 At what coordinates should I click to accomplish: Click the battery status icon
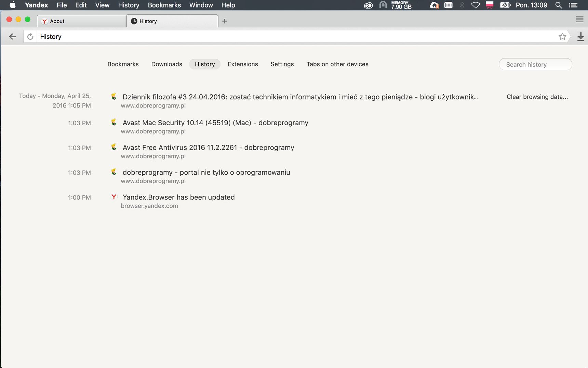click(505, 5)
